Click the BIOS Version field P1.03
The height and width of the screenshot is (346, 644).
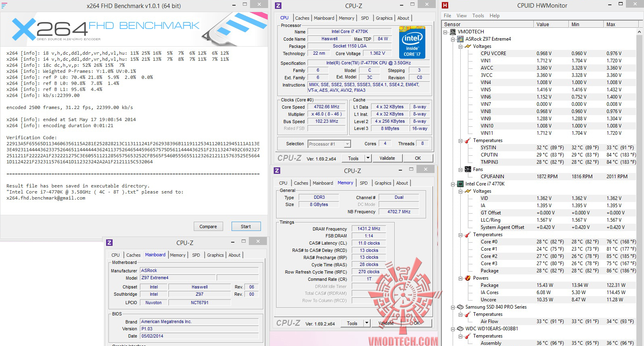point(199,329)
